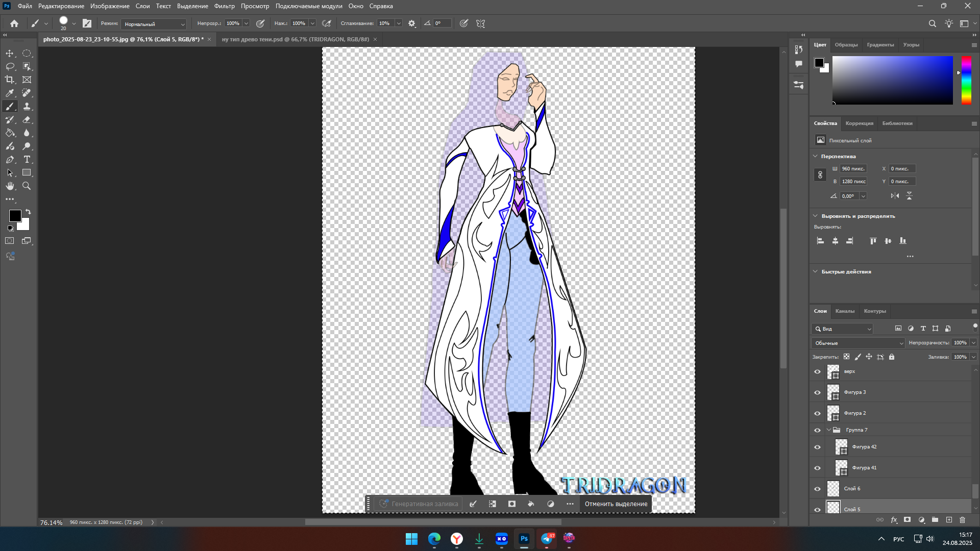Open the layer blend mode Обычные dropdown
Image resolution: width=980 pixels, height=551 pixels.
click(858, 343)
